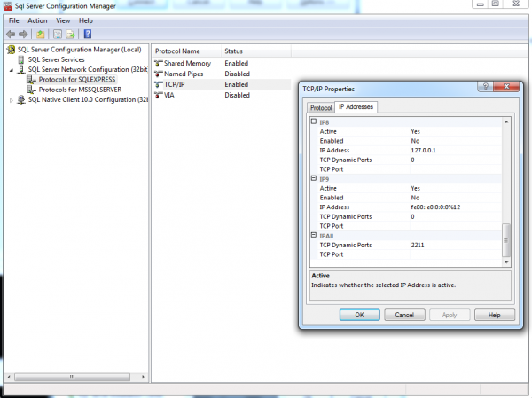Collapse the IP9 property group
Image resolution: width=532 pixels, height=398 pixels.
(314, 178)
